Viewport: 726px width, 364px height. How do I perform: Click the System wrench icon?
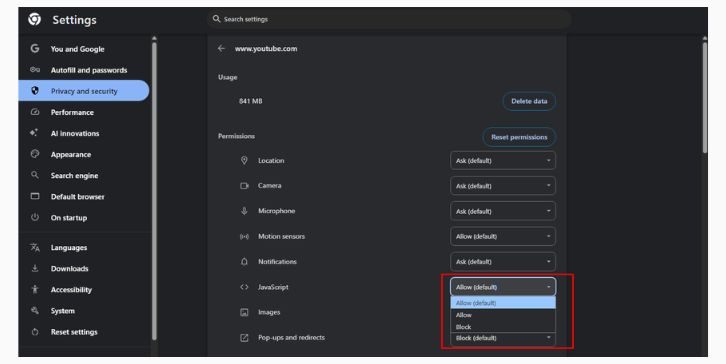click(35, 310)
